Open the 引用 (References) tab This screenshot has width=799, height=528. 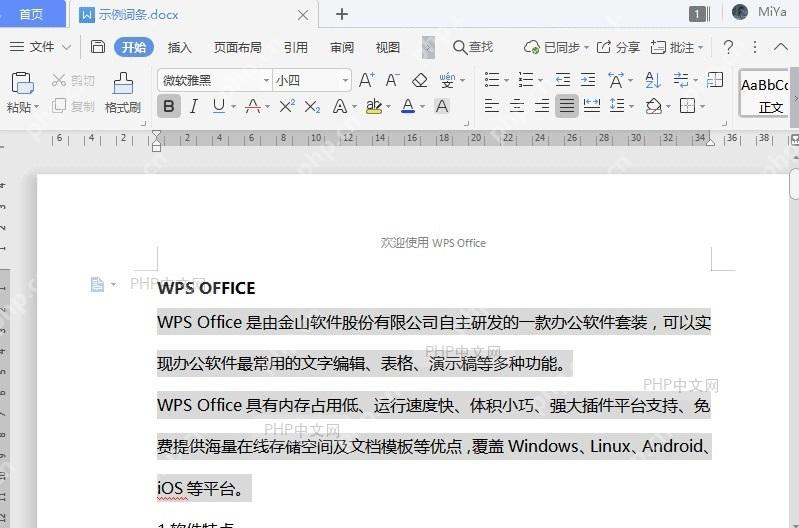[x=296, y=47]
